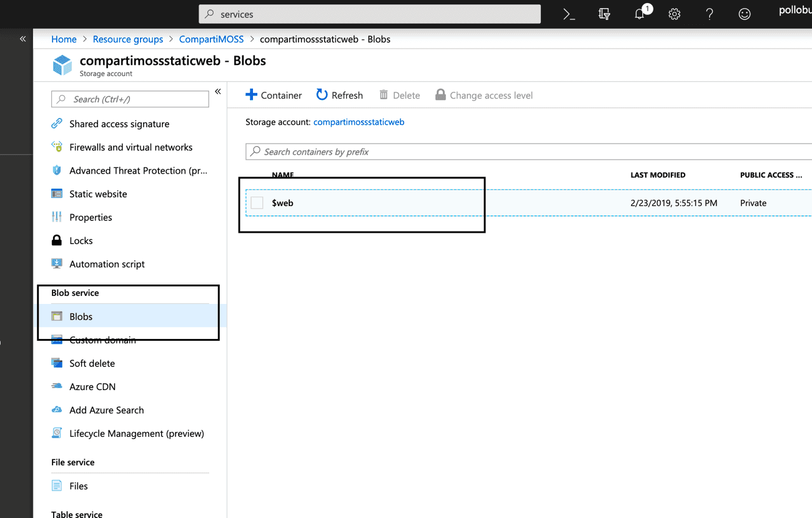The width and height of the screenshot is (812, 518).
Task: Open the Cloud Shell icon in top bar
Action: 569,14
